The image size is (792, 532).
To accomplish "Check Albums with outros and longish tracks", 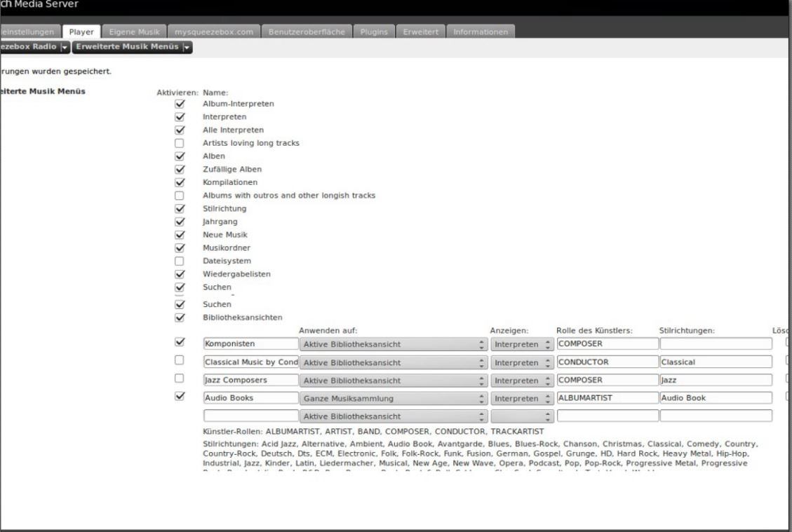I will point(179,196).
